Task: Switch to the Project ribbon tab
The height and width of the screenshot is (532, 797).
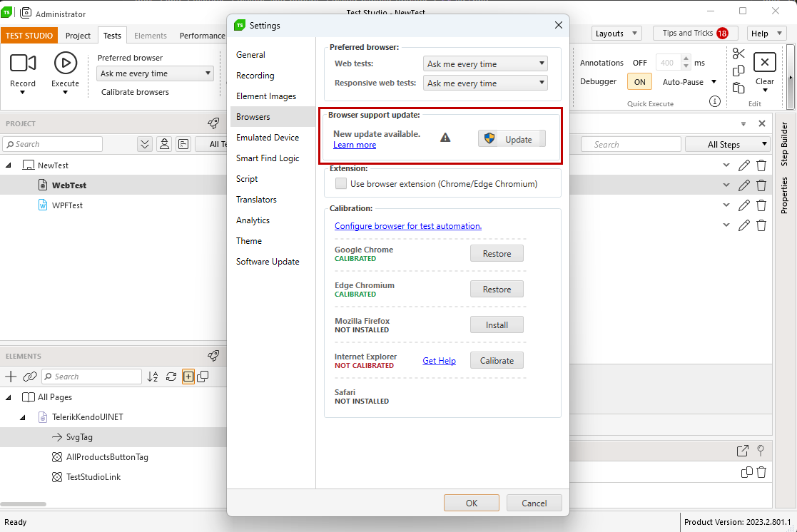Action: [x=78, y=36]
